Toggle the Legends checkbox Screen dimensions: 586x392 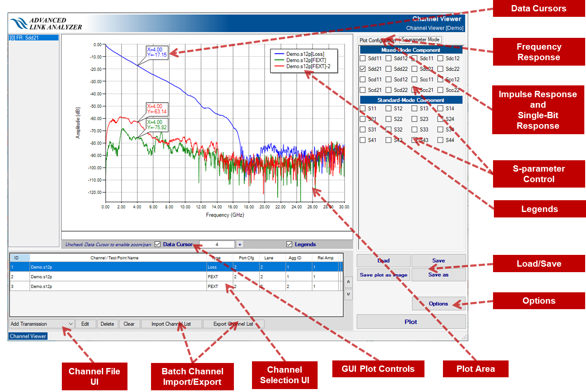[289, 244]
